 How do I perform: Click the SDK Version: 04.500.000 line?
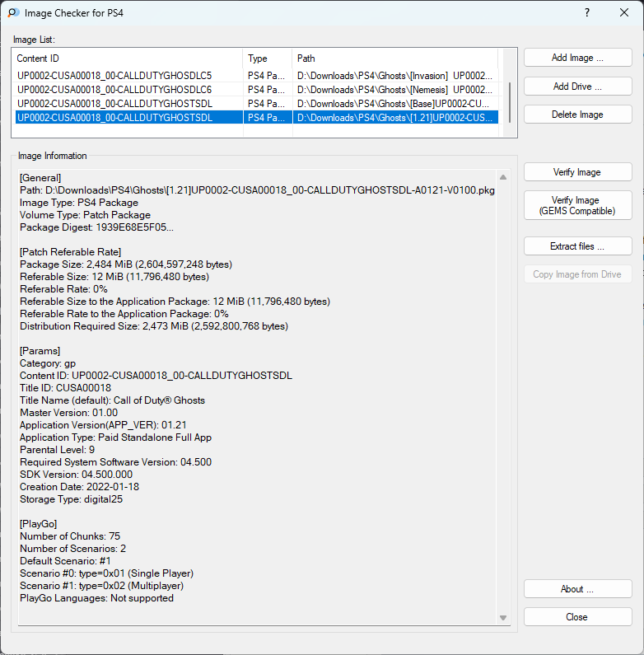(x=76, y=475)
